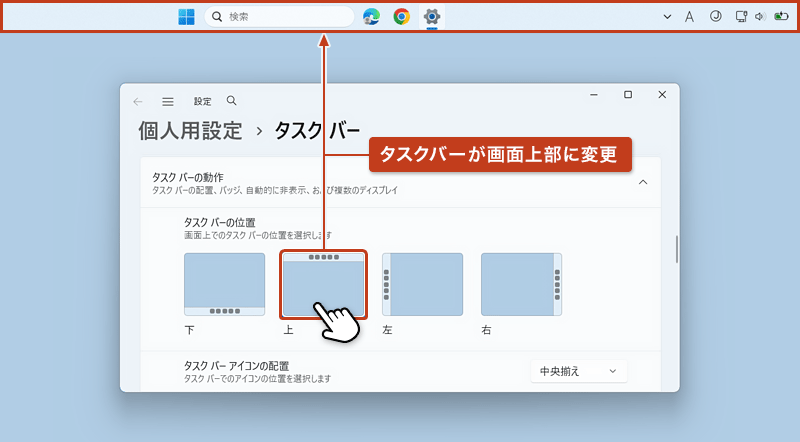Show hidden system tray icons chevron
The height and width of the screenshot is (442, 800).
coord(667,17)
